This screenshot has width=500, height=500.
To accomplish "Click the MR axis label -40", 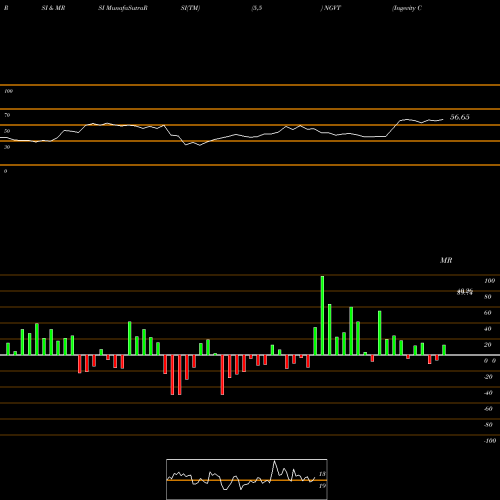I will [x=488, y=393].
